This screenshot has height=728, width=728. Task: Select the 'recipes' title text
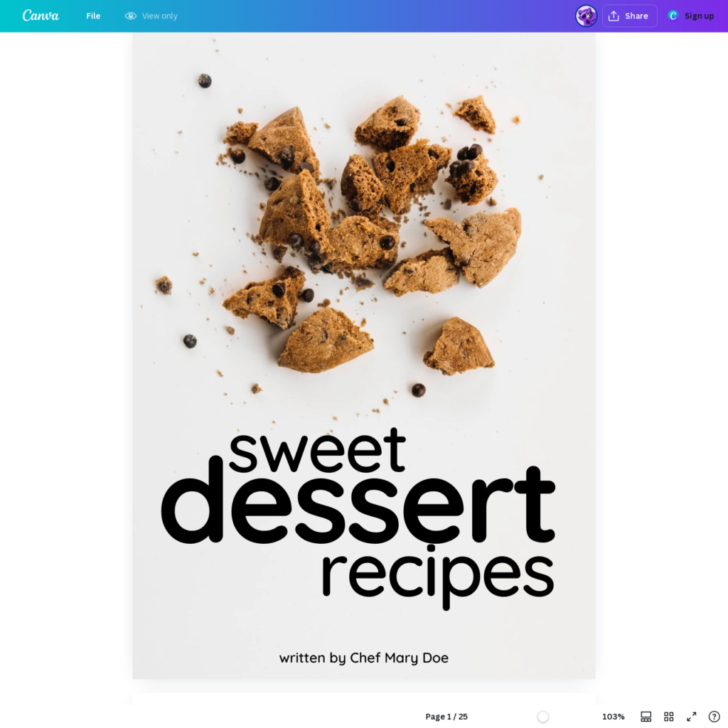(438, 576)
